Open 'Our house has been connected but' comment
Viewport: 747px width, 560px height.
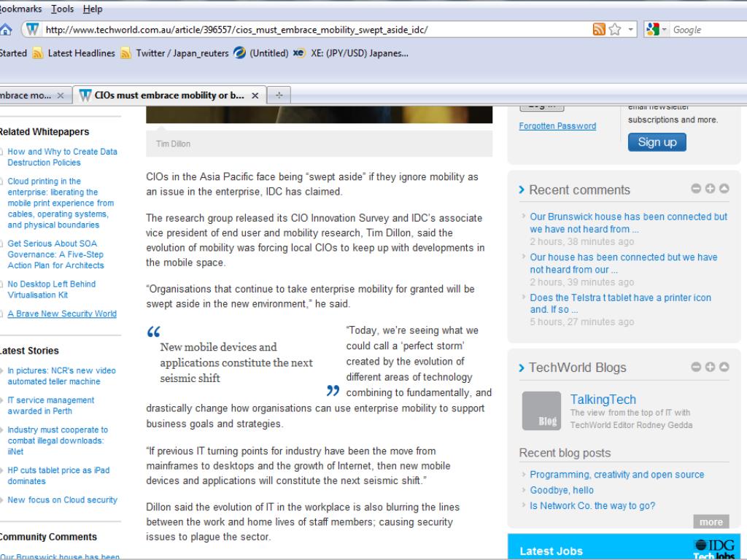pos(624,263)
